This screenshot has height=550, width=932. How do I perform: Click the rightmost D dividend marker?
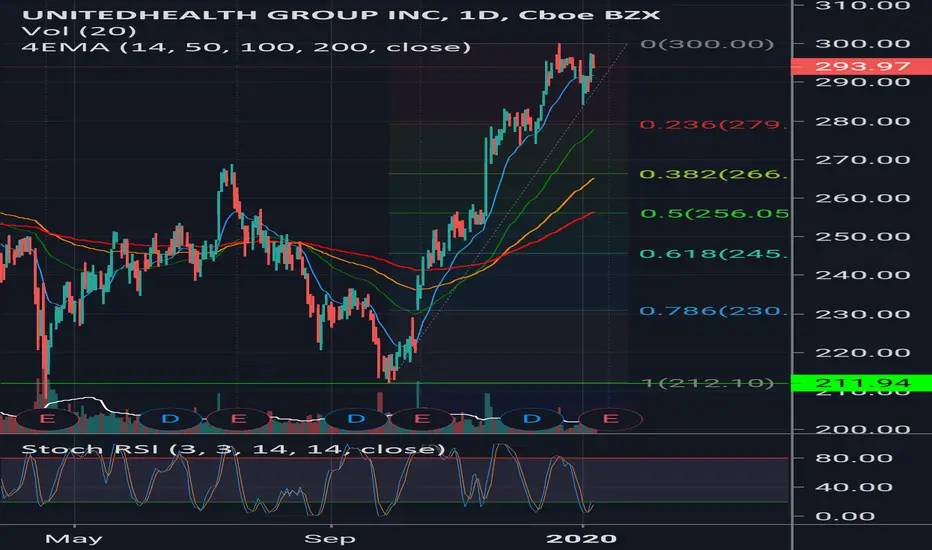coord(531,419)
